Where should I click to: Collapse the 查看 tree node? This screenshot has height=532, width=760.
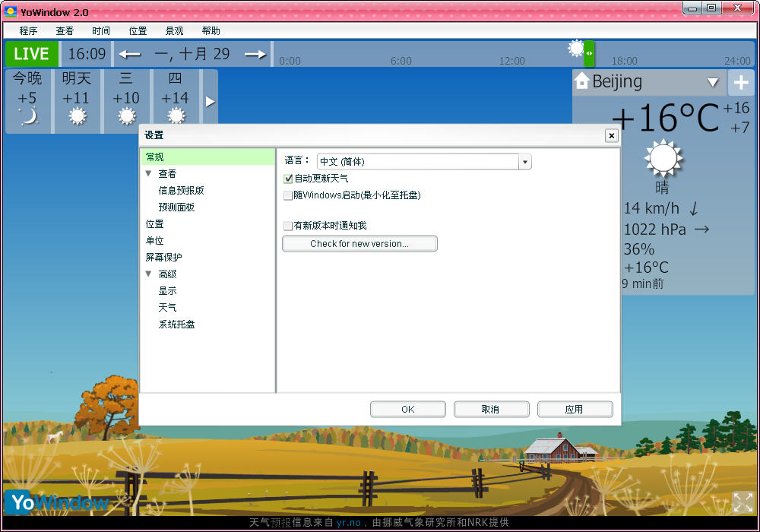click(x=148, y=173)
